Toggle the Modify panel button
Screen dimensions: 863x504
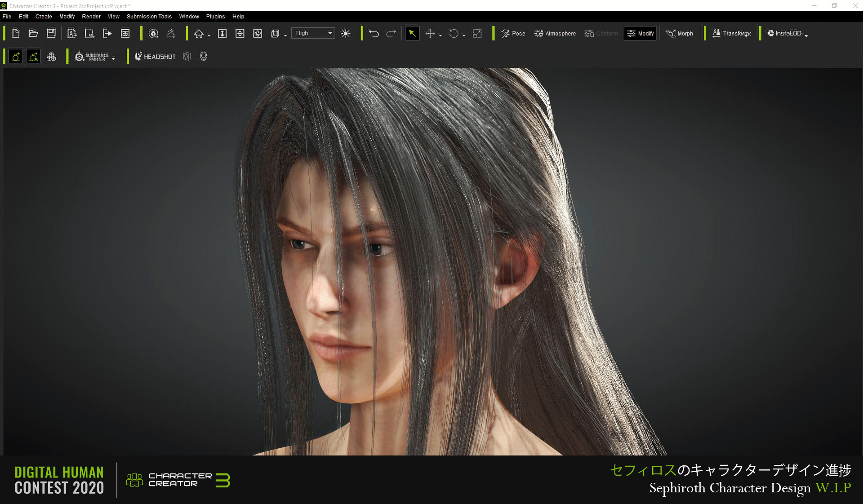641,33
